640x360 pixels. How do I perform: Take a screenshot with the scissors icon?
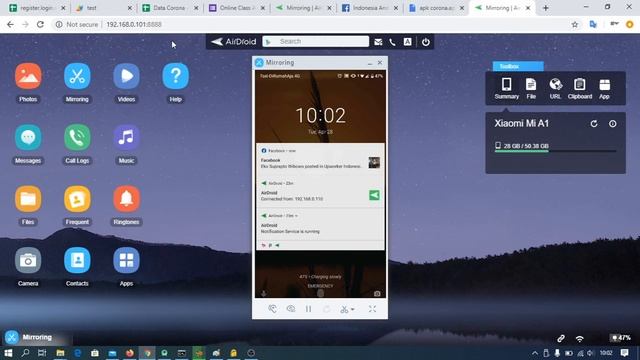[344, 310]
